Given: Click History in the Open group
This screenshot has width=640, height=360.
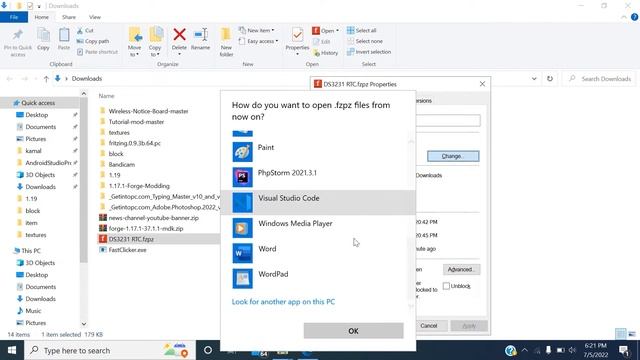Looking at the screenshot, I should pos(325,53).
